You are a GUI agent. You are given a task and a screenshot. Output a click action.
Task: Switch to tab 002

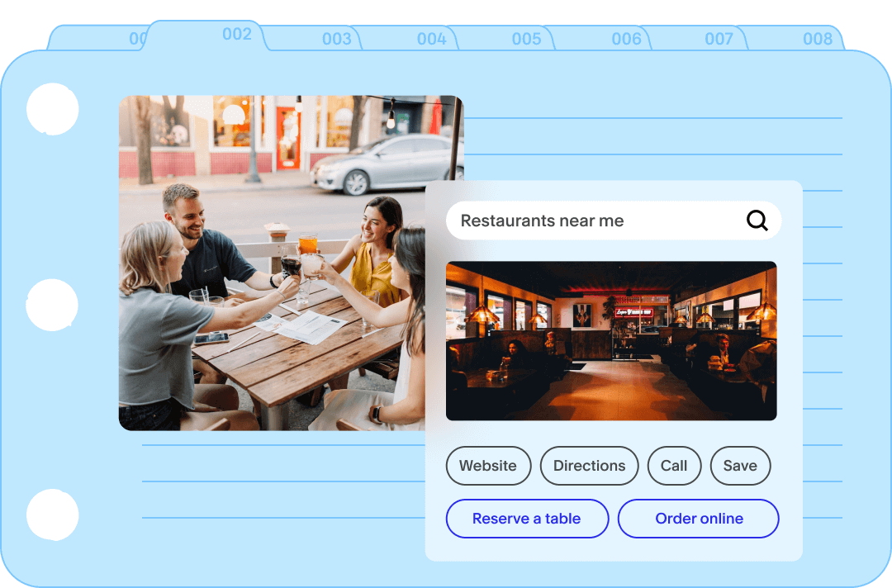236,35
